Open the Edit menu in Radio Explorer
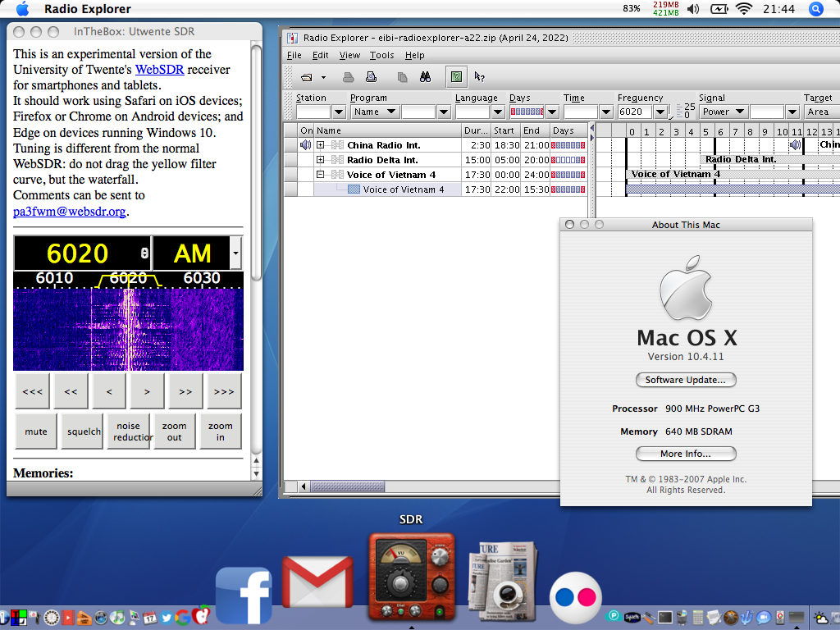Screen dimensions: 840x630 click(321, 55)
